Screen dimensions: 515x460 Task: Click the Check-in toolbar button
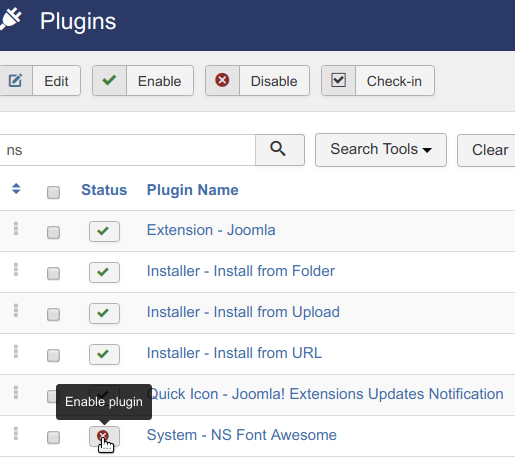click(378, 81)
